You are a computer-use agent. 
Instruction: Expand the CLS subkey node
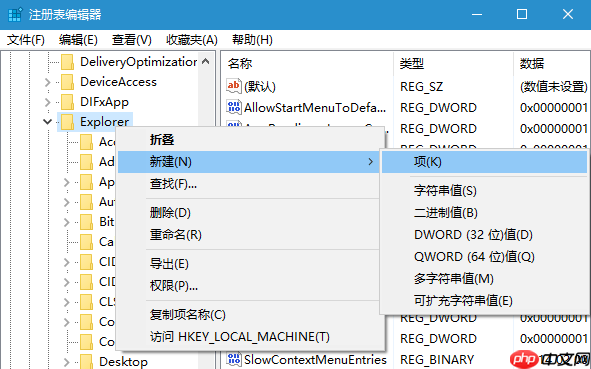(67, 302)
